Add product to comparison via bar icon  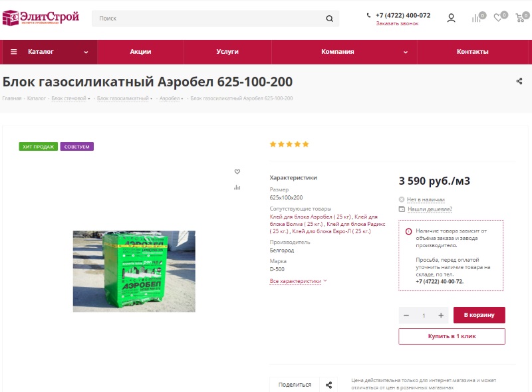coord(237,187)
